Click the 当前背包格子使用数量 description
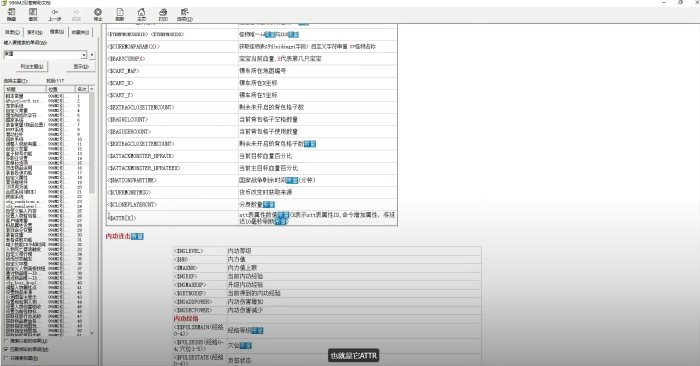Viewport: 700px width, 366px height. [268, 132]
